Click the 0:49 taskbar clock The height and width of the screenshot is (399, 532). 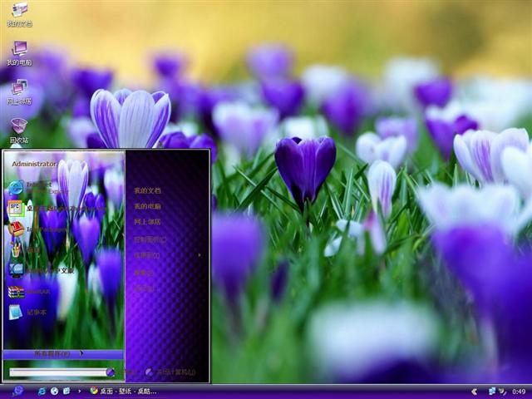[519, 392]
